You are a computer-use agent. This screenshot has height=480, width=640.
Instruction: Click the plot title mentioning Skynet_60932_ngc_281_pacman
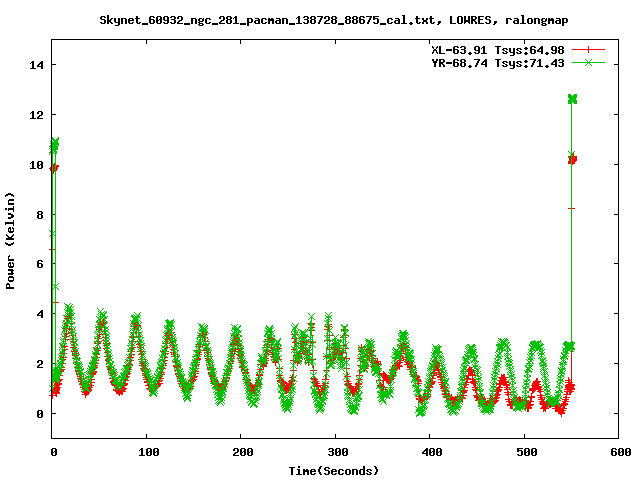click(334, 20)
